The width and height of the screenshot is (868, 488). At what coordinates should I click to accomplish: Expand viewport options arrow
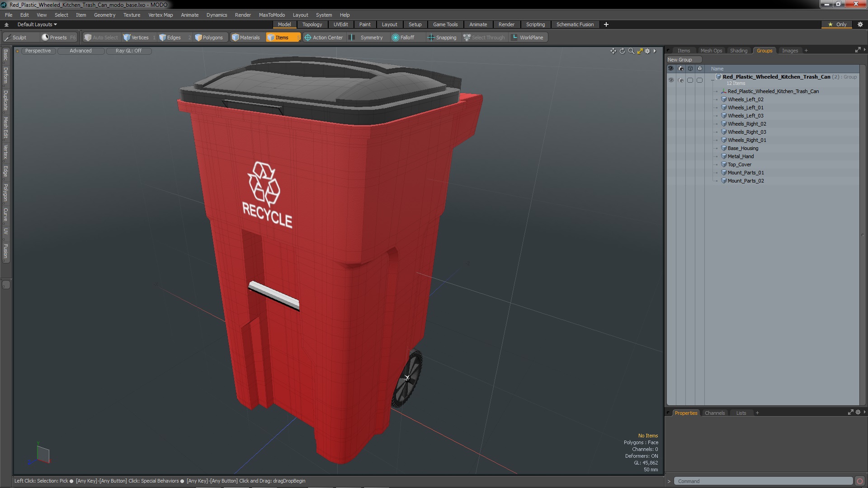(x=655, y=51)
